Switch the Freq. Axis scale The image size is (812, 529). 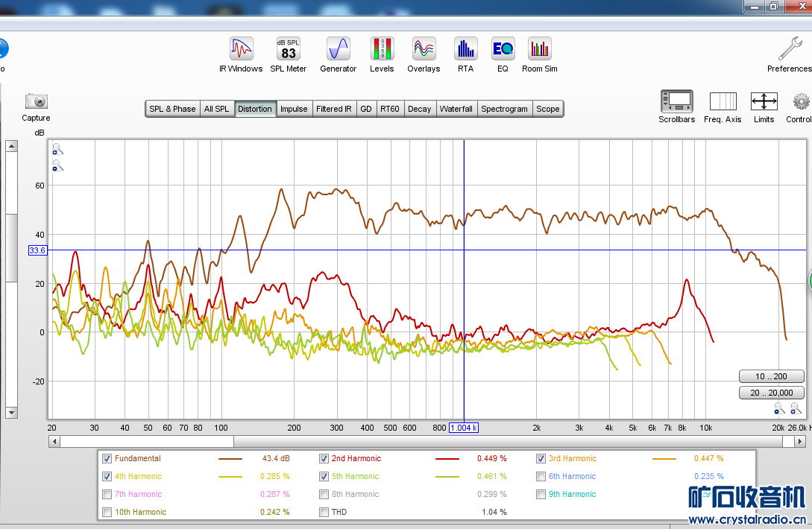[x=723, y=102]
